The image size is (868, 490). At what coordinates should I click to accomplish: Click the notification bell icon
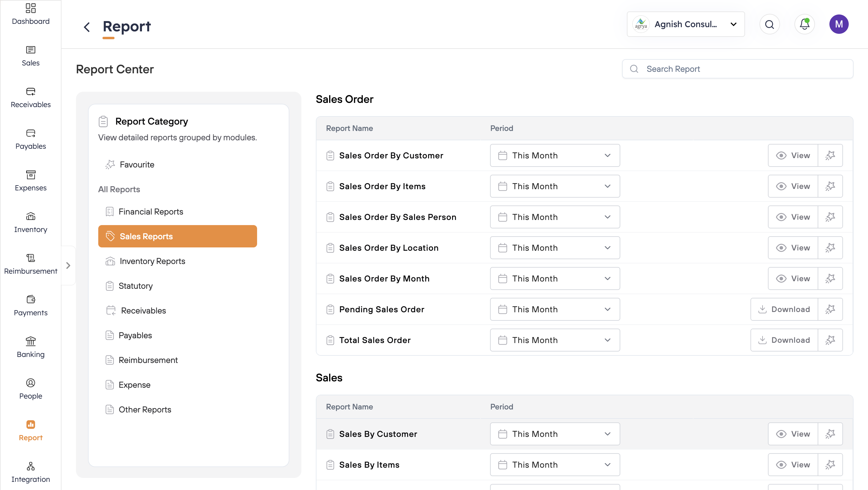[804, 24]
